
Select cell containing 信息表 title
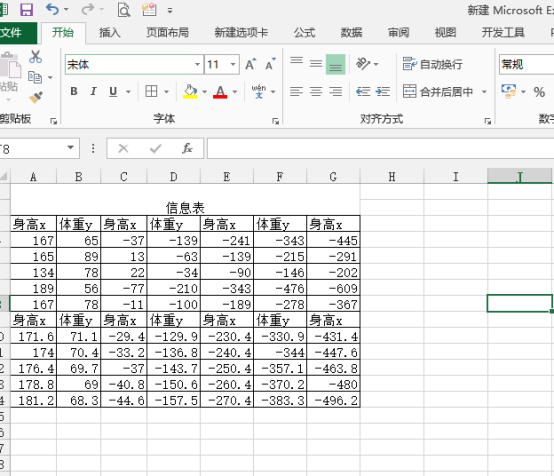[185, 207]
